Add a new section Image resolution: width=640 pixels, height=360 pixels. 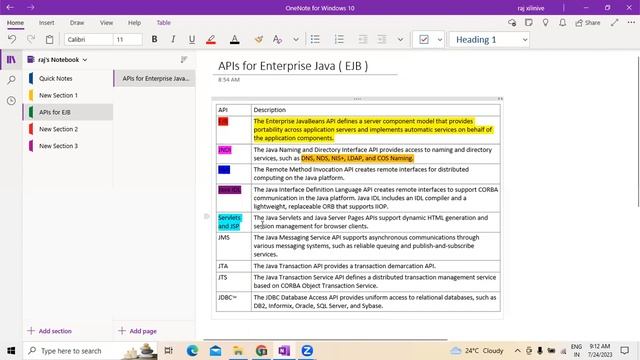point(49,331)
